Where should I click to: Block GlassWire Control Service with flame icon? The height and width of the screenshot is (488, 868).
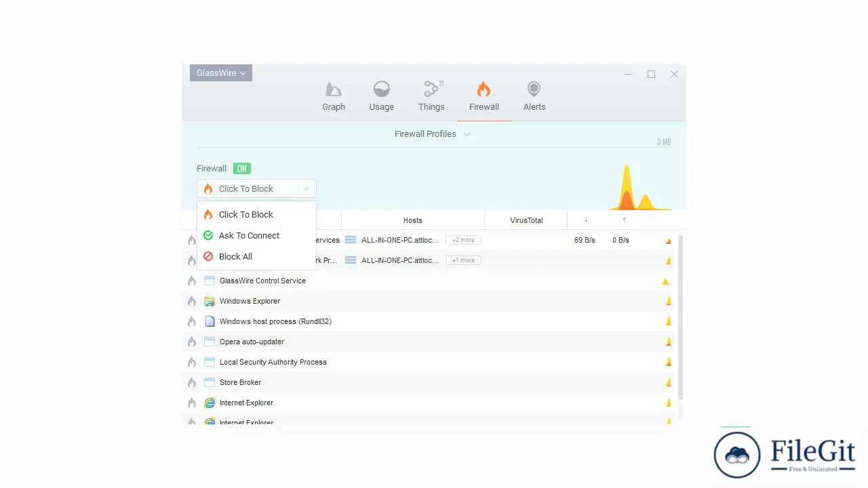coord(192,281)
